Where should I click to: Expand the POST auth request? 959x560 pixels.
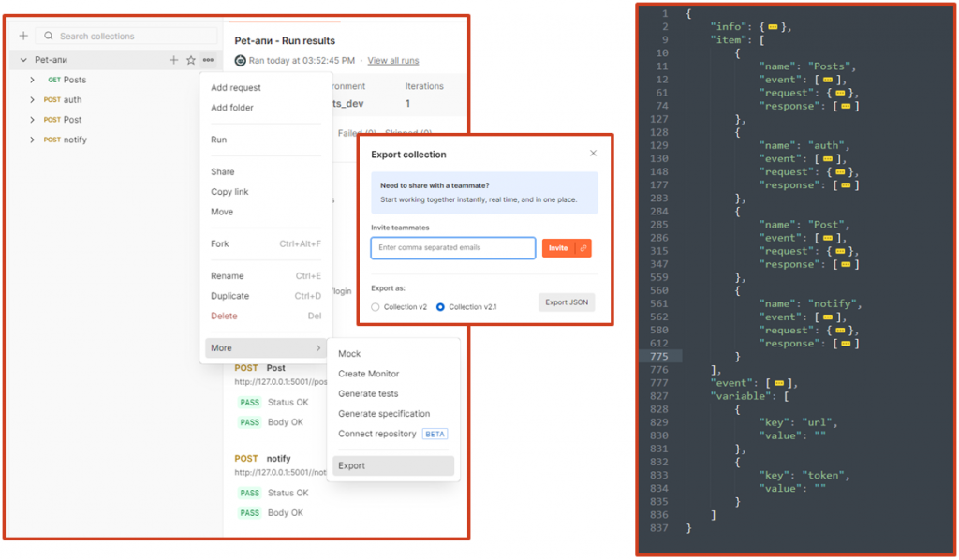[33, 99]
